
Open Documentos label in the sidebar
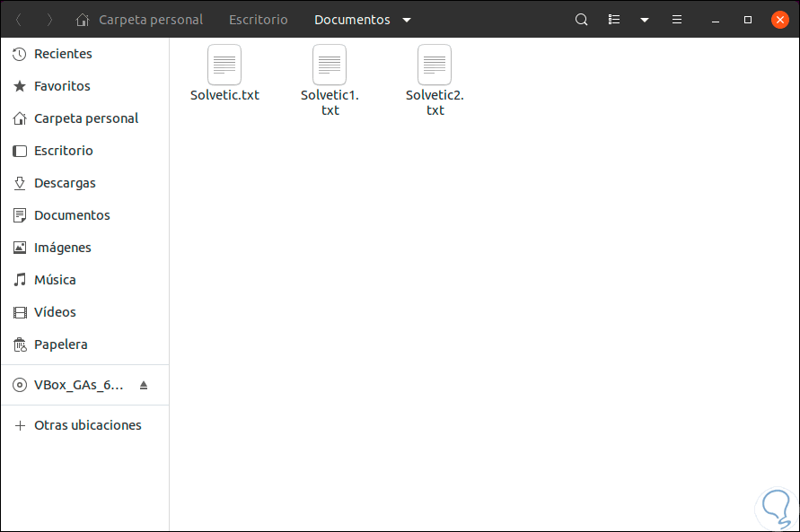click(x=72, y=215)
